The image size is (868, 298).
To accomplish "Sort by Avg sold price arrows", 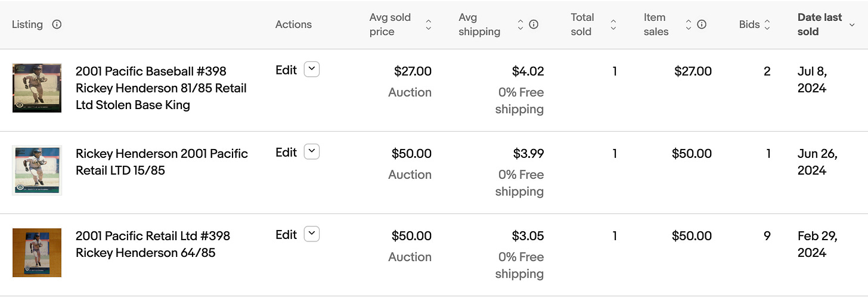I will click(x=428, y=24).
